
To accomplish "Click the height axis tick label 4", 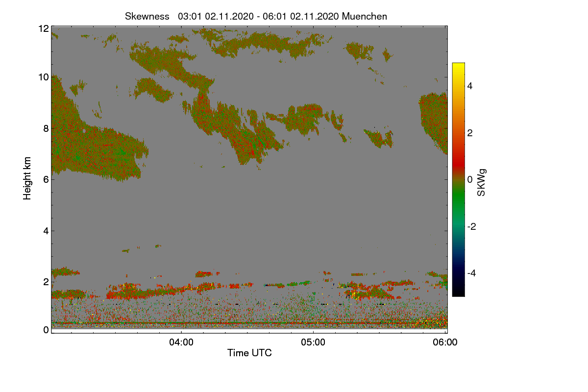I will coord(46,231).
